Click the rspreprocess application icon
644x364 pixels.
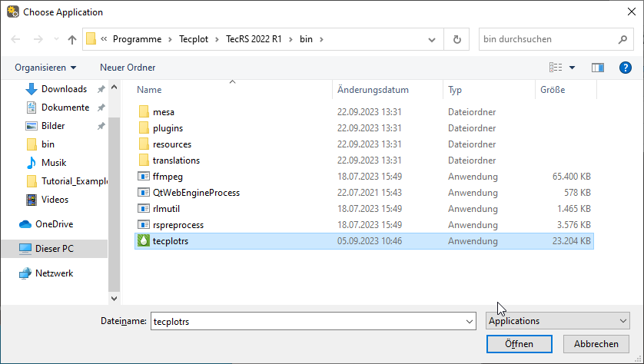[144, 225]
